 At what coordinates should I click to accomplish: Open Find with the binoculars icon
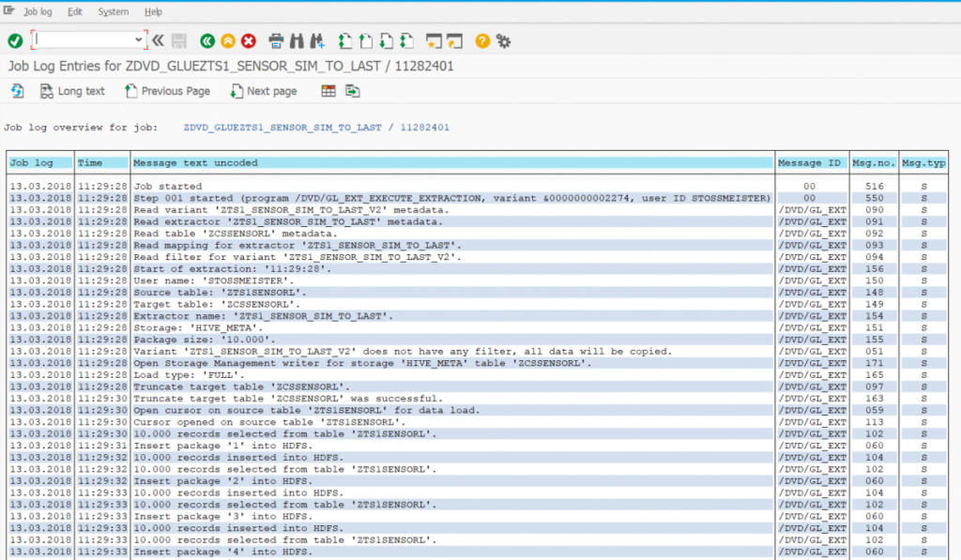pyautogui.click(x=297, y=41)
